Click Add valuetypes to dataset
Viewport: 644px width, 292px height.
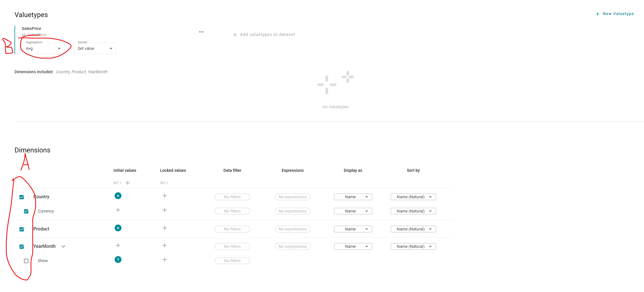coord(264,34)
